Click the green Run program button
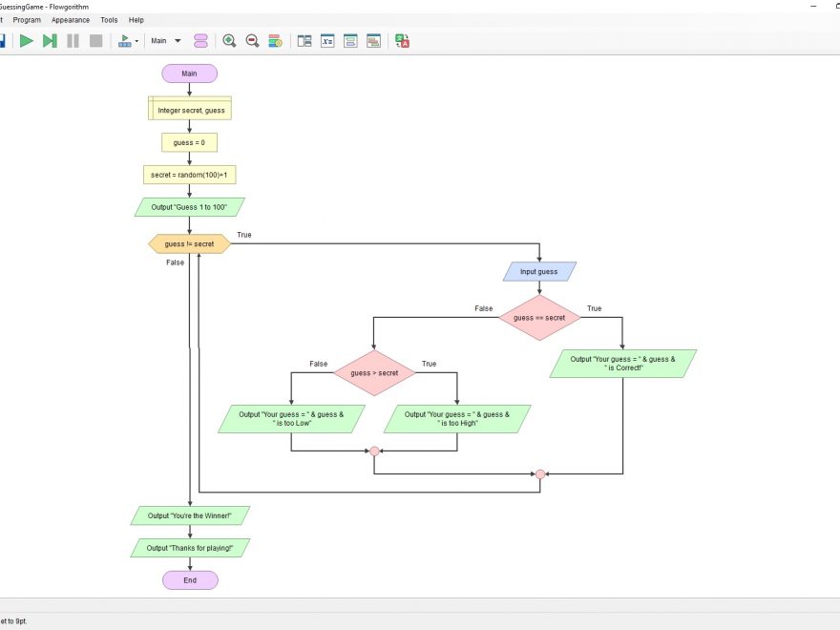The width and height of the screenshot is (840, 630). pyautogui.click(x=27, y=41)
